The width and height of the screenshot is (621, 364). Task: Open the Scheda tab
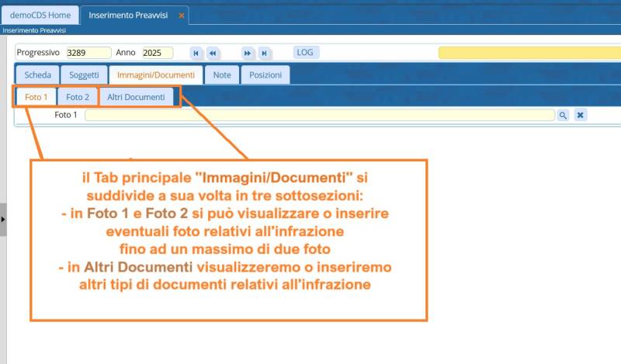click(37, 75)
